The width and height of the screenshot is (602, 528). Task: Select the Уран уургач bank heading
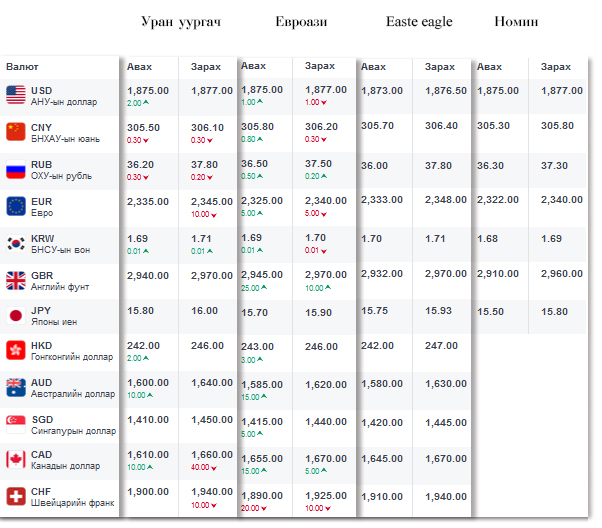[180, 21]
